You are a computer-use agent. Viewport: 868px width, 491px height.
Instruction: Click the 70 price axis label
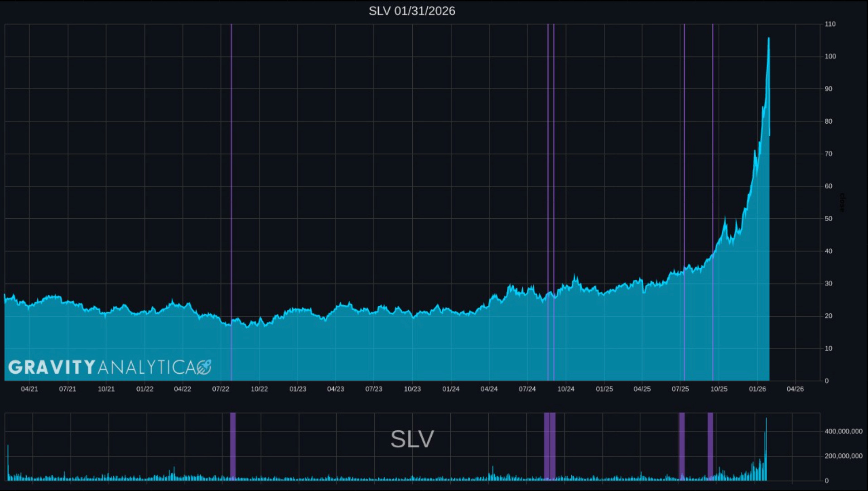click(x=829, y=154)
